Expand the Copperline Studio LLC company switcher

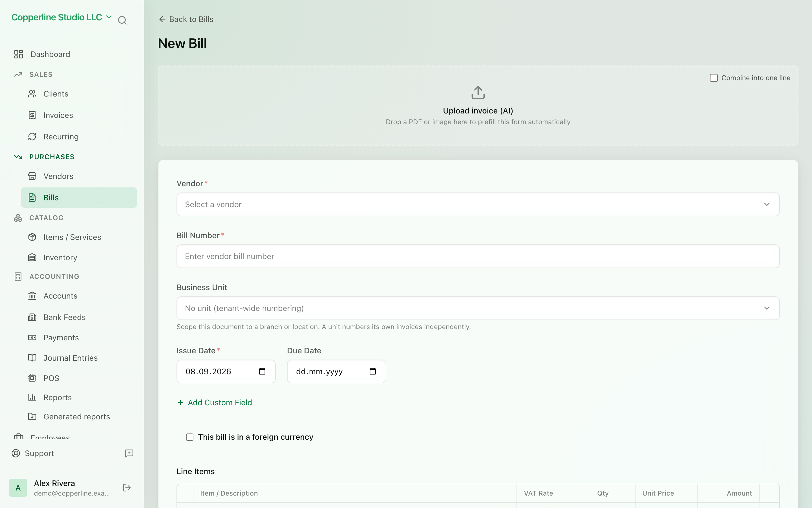pyautogui.click(x=61, y=17)
